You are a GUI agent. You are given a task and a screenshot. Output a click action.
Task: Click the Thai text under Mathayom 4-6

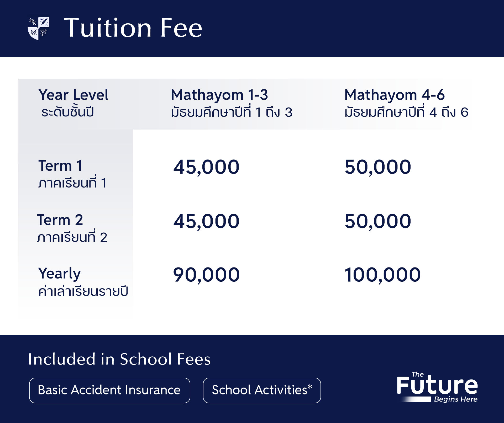(406, 112)
